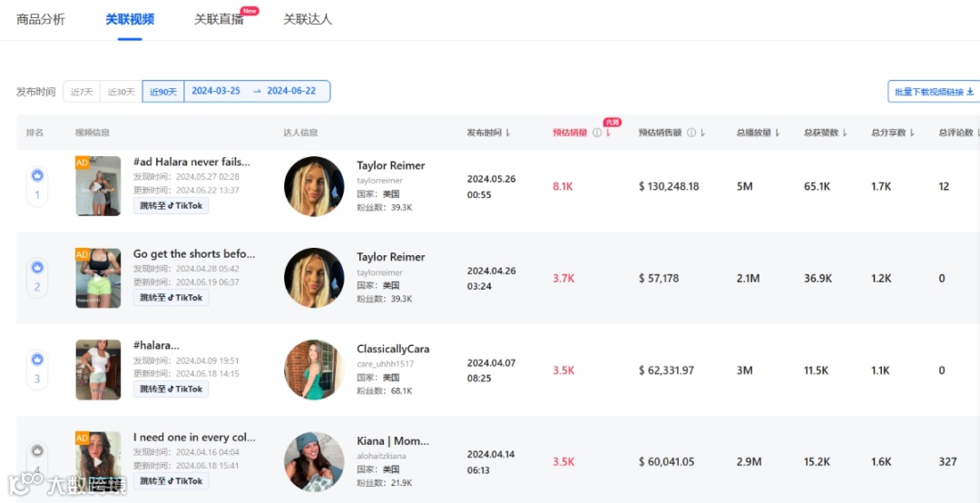Click info icon beside 预估销量
Image resolution: width=980 pixels, height=503 pixels.
(597, 133)
